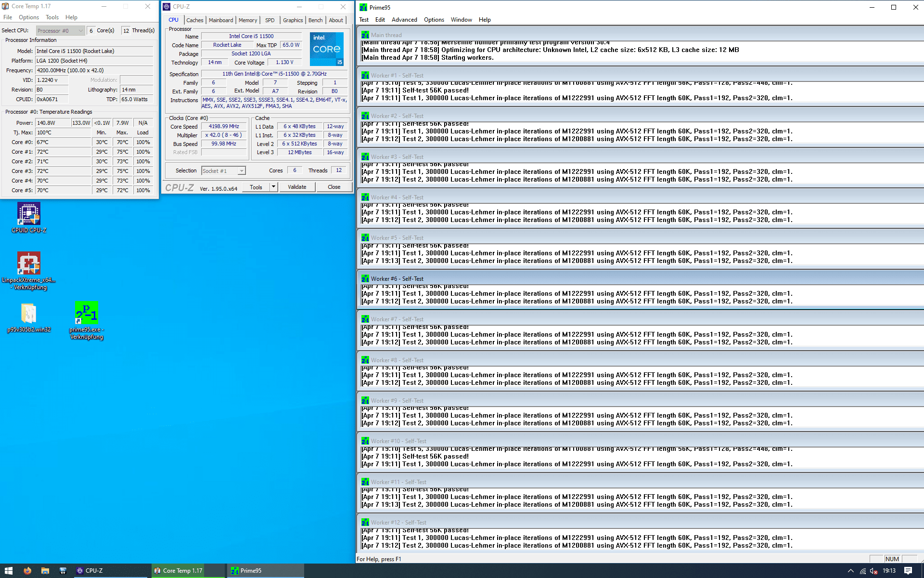Open Prime95 Edit menu

pos(380,20)
